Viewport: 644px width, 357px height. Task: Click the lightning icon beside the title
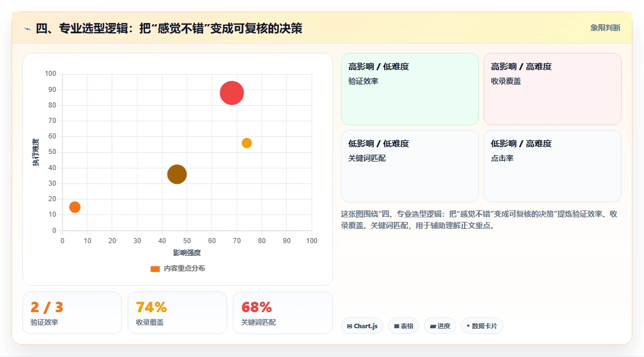(x=27, y=29)
